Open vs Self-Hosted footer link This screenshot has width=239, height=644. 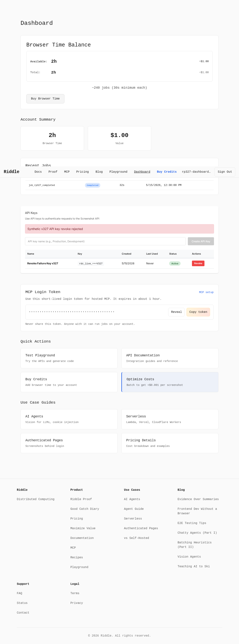(136, 538)
